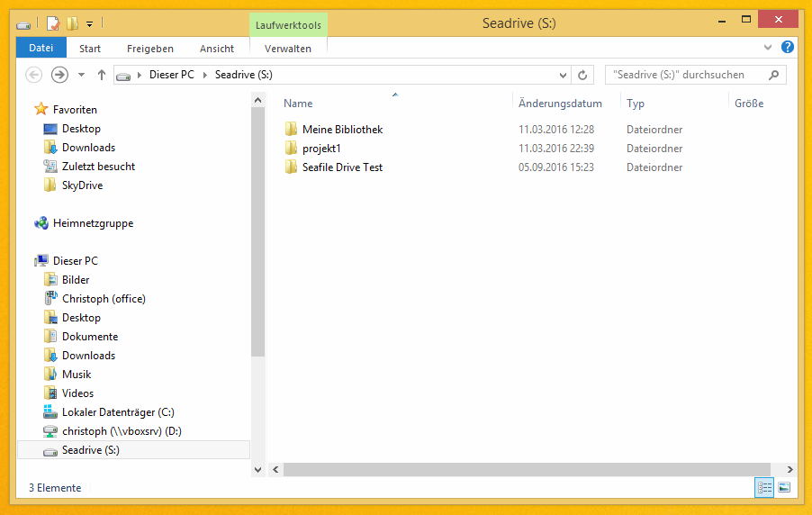Open Lokaler Datenträger (C:) drive
Image resolution: width=812 pixels, height=515 pixels.
(118, 412)
